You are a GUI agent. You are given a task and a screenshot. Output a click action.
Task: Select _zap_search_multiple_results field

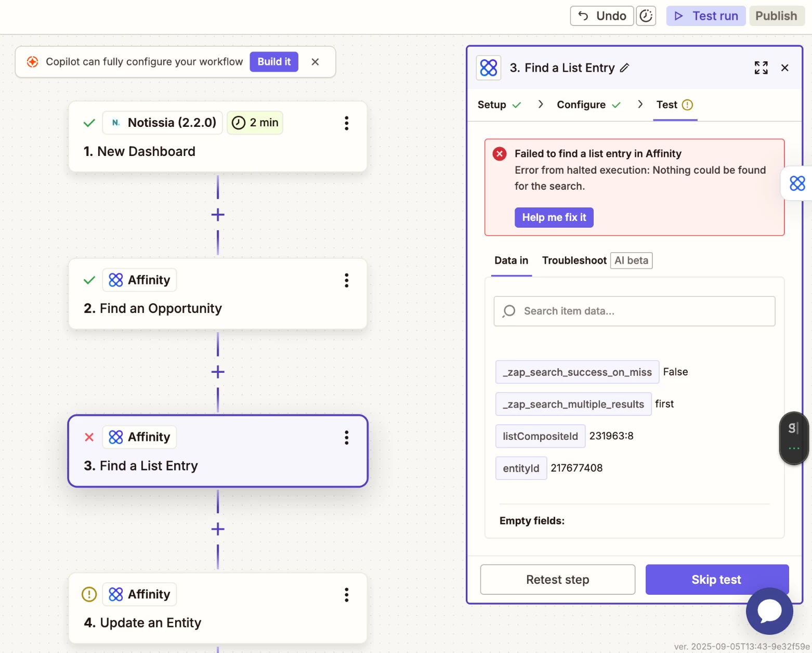click(x=573, y=404)
